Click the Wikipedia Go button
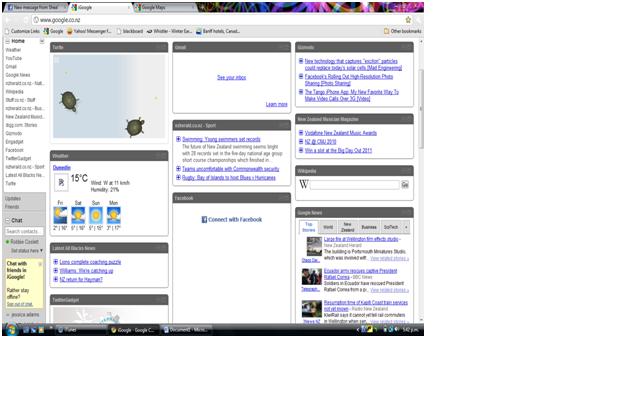The height and width of the screenshot is (400, 640). pos(405,185)
